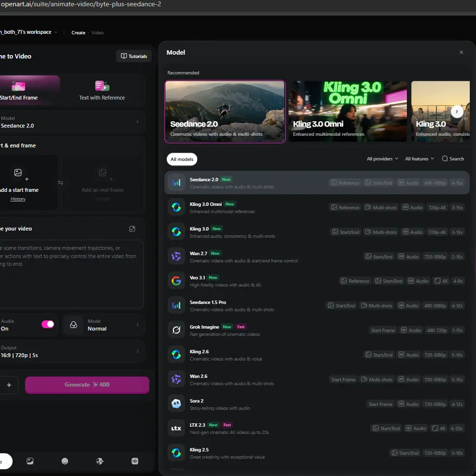Select the Kling 3.0 Omni recommended card
The width and height of the screenshot is (476, 476).
(347, 112)
